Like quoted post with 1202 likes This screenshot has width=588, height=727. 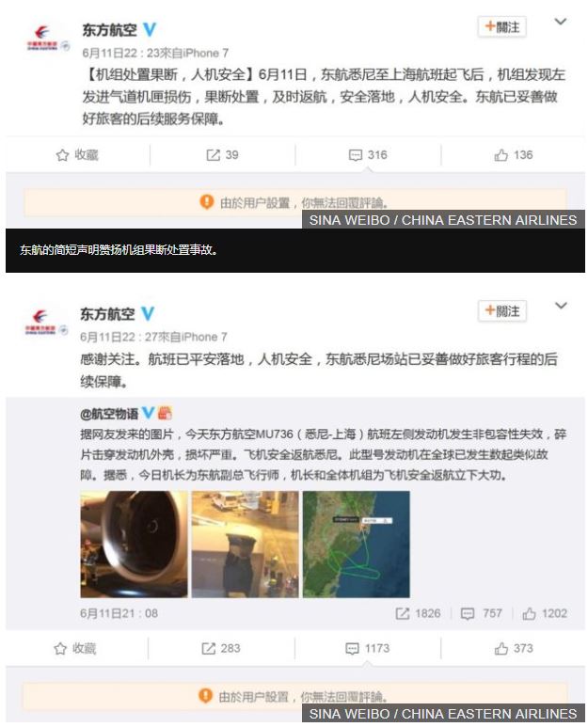click(529, 614)
